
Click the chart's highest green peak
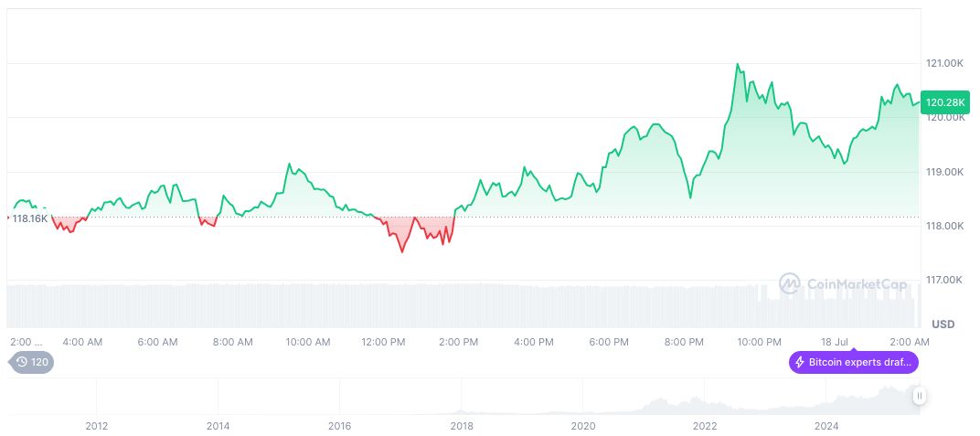coord(738,65)
